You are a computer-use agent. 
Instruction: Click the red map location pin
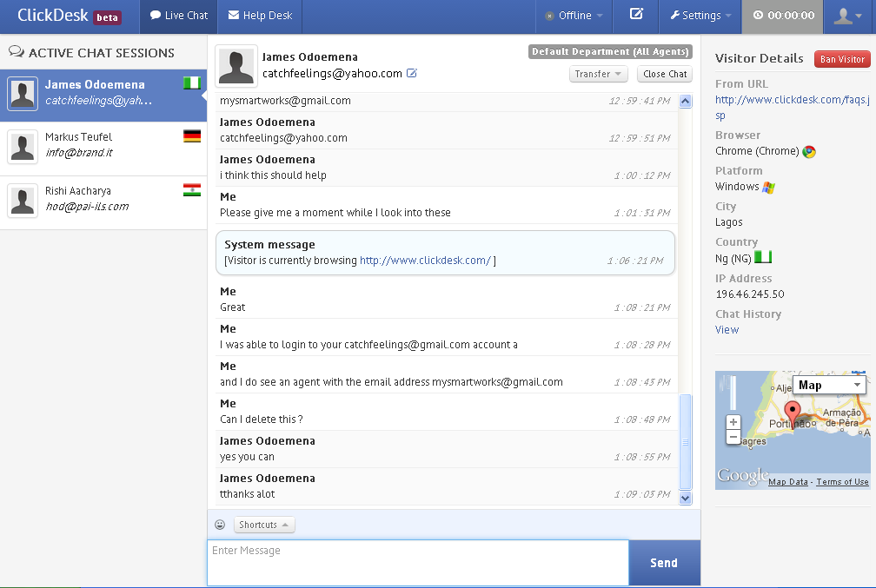point(792,413)
